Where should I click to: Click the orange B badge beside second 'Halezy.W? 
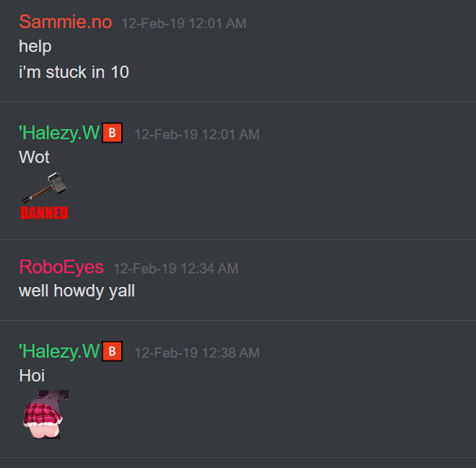tap(112, 351)
